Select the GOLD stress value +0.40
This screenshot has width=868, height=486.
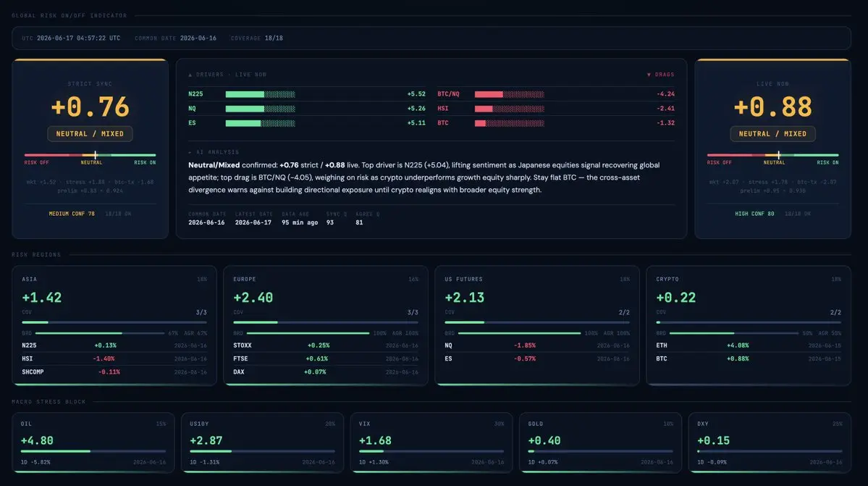544,440
